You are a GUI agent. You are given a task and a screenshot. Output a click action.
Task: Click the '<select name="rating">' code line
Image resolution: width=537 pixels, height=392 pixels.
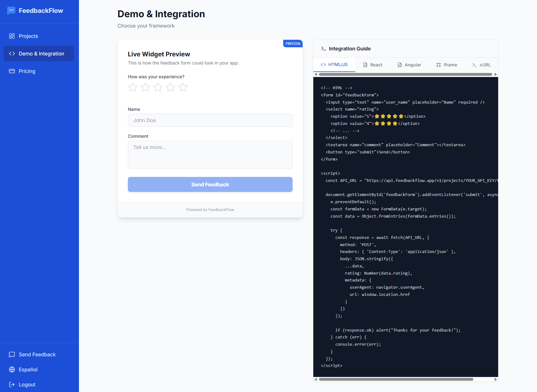tap(352, 109)
